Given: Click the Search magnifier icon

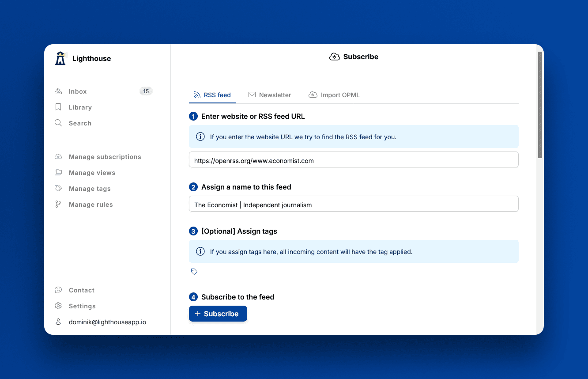Looking at the screenshot, I should click(x=58, y=123).
